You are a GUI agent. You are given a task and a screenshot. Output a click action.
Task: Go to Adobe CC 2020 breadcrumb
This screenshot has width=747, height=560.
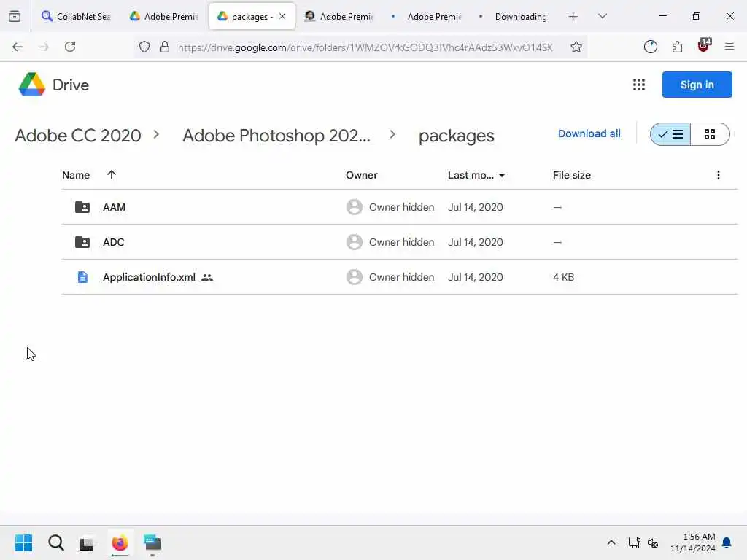tap(77, 136)
